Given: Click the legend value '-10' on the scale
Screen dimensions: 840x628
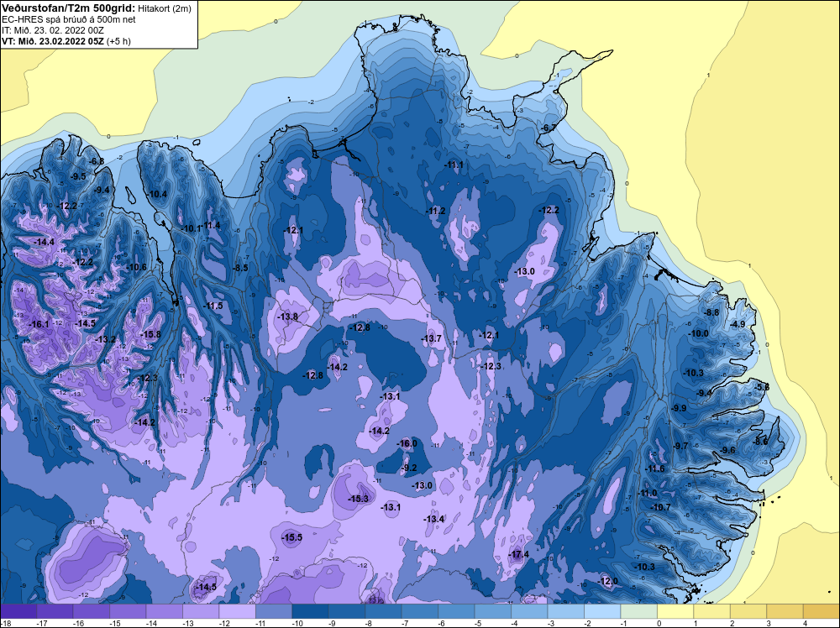Looking at the screenshot, I should pyautogui.click(x=297, y=623).
